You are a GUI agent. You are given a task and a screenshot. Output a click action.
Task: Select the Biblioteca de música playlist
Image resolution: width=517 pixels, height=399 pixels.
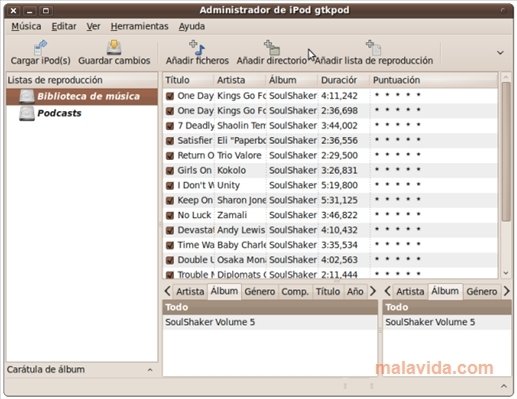pyautogui.click(x=82, y=96)
